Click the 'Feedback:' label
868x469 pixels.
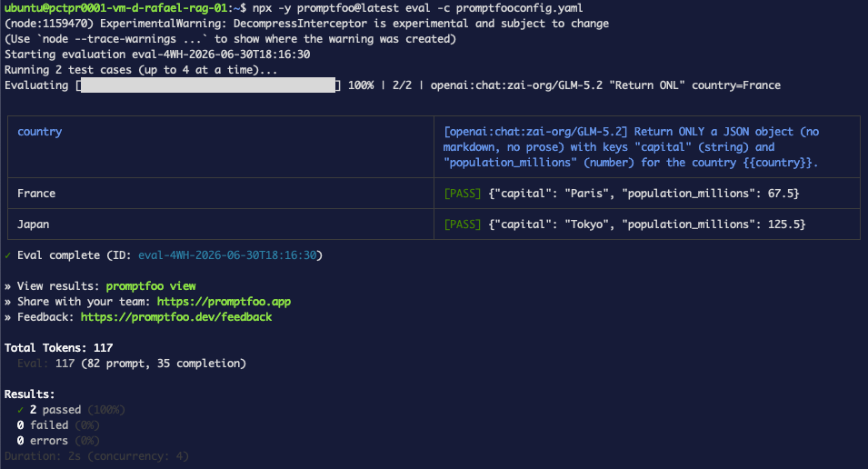[x=45, y=317]
